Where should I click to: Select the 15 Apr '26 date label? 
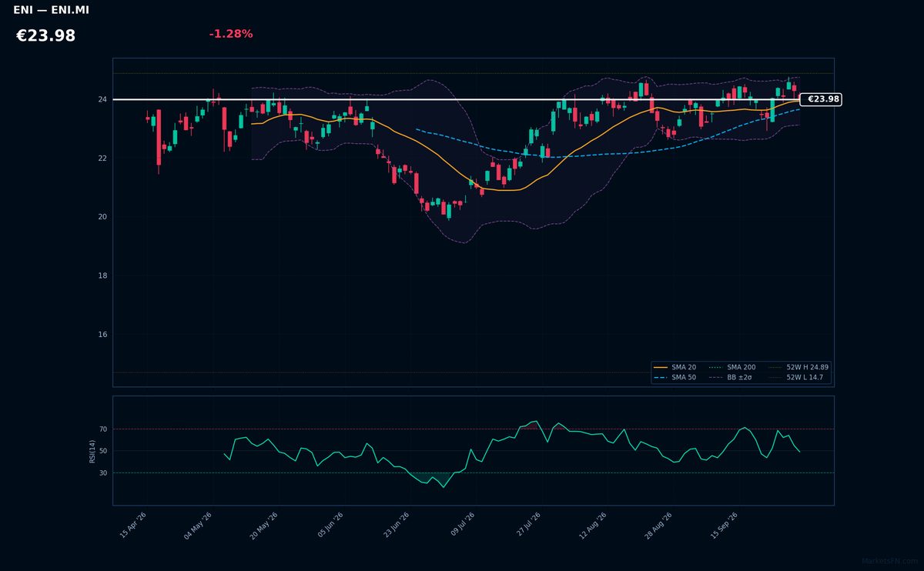pyautogui.click(x=132, y=526)
